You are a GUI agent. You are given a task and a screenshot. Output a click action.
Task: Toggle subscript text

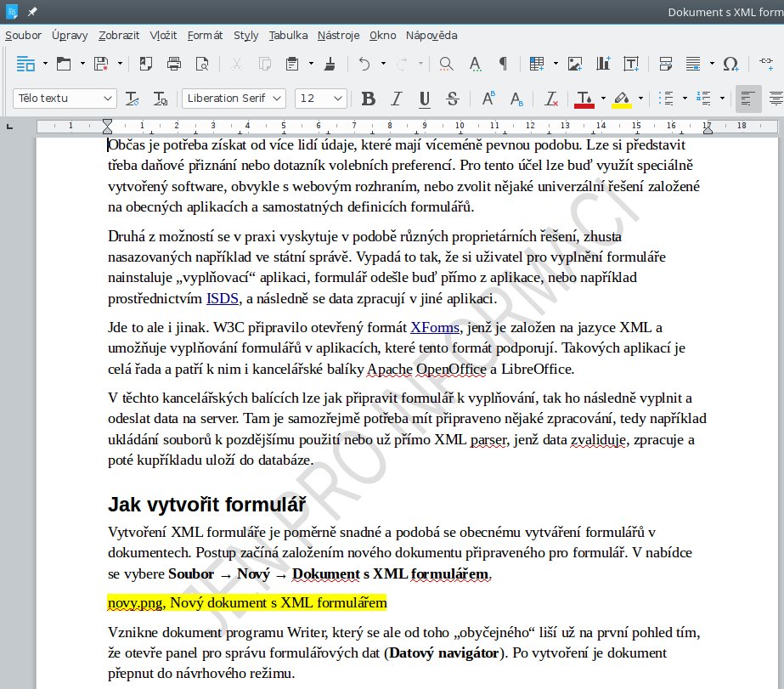(x=516, y=99)
